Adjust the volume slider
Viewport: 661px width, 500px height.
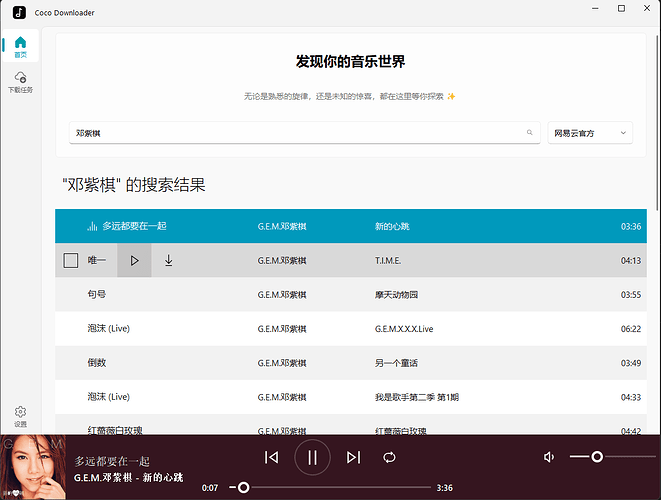pos(613,457)
